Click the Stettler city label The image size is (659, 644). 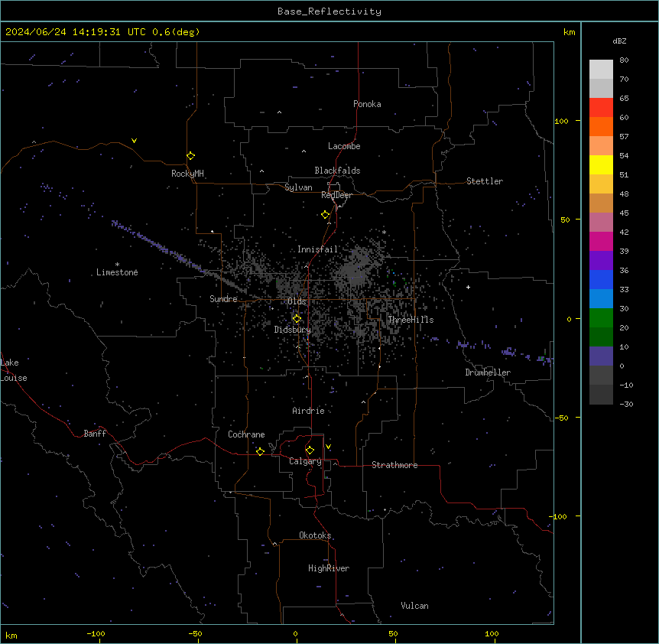click(x=485, y=181)
